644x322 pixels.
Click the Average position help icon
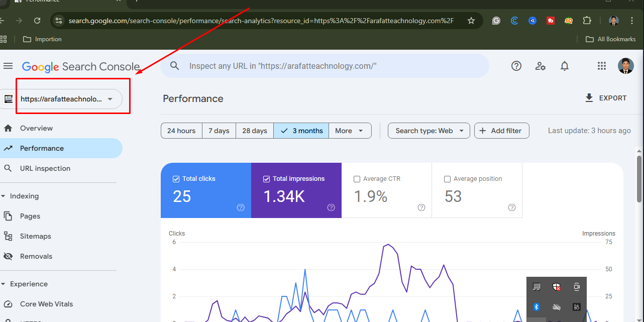pyautogui.click(x=512, y=207)
